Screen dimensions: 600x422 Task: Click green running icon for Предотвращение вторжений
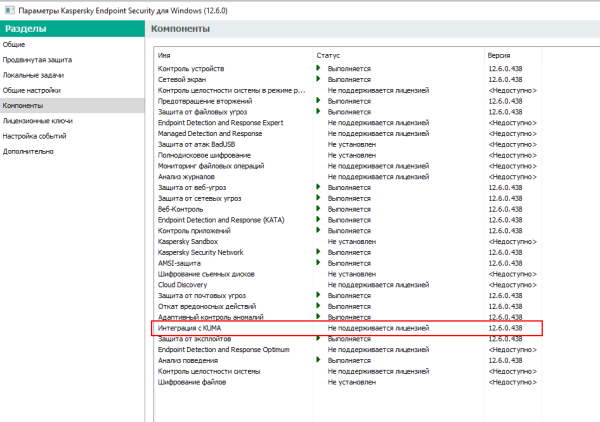318,101
